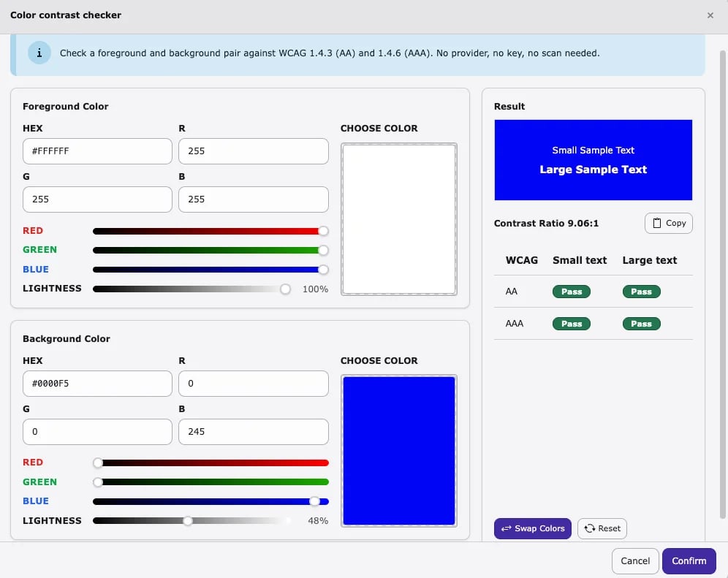Click the Large text column header
728x578 pixels.
point(650,260)
